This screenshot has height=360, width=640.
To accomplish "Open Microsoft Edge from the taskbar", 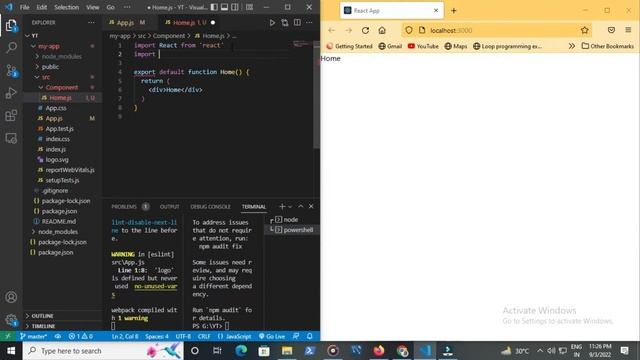I will 241,351.
